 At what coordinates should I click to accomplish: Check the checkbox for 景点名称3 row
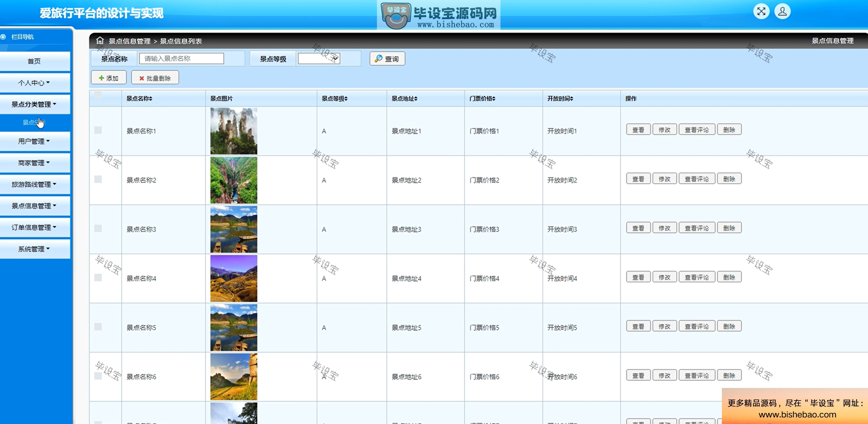click(x=98, y=228)
